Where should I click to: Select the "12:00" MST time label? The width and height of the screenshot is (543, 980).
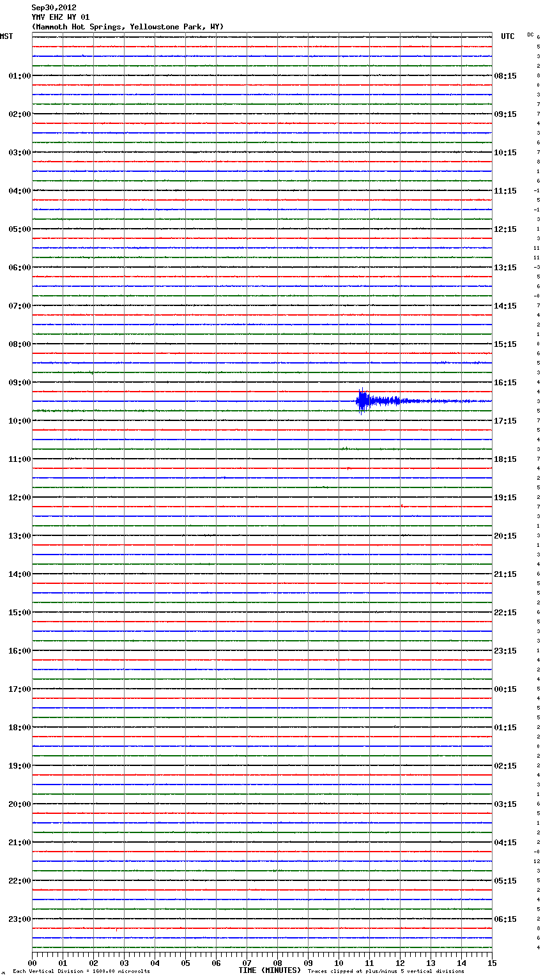20,498
